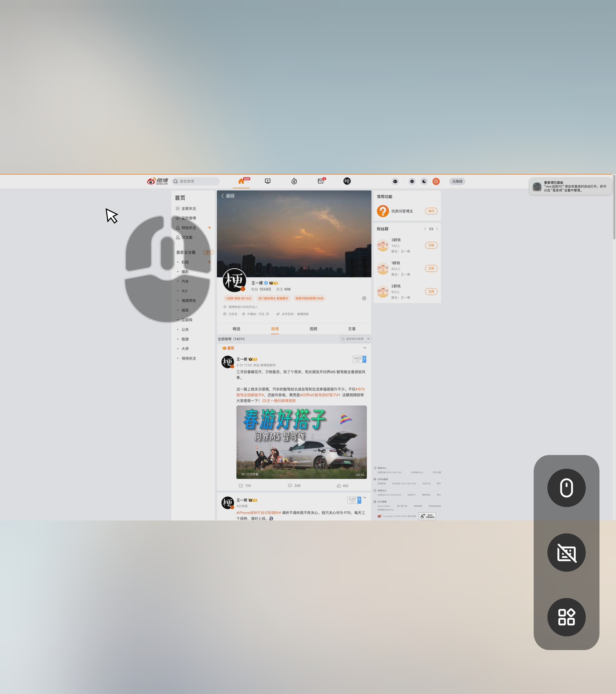
Task: Open the 汽车 custom group
Action: (x=185, y=282)
